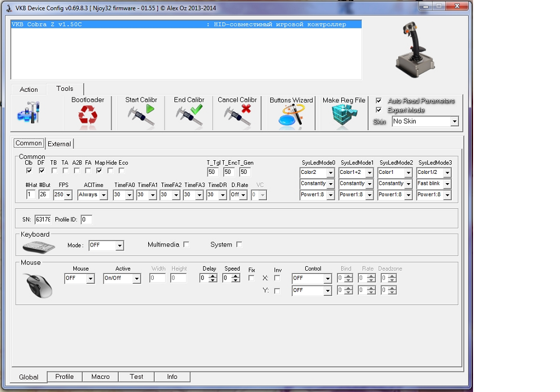Viewport: 560px width, 392px height.
Task: Click the app icon in the title bar
Action: (9, 8)
